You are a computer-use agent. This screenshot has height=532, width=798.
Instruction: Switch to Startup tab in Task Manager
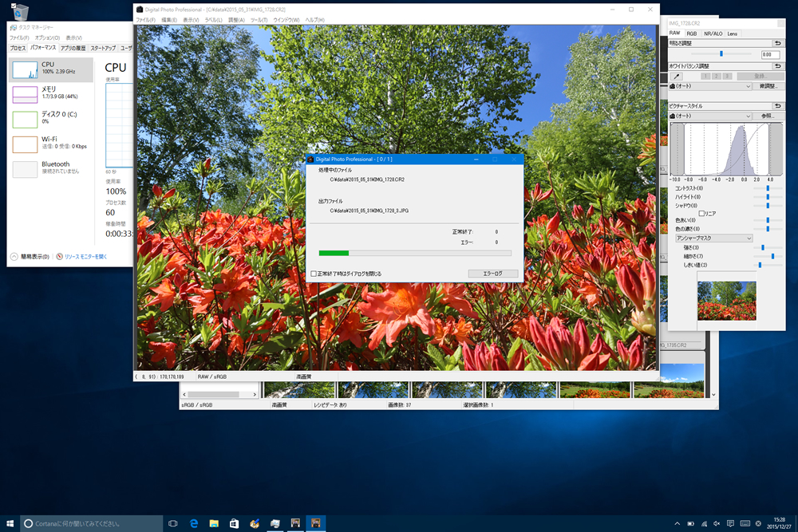pos(103,49)
